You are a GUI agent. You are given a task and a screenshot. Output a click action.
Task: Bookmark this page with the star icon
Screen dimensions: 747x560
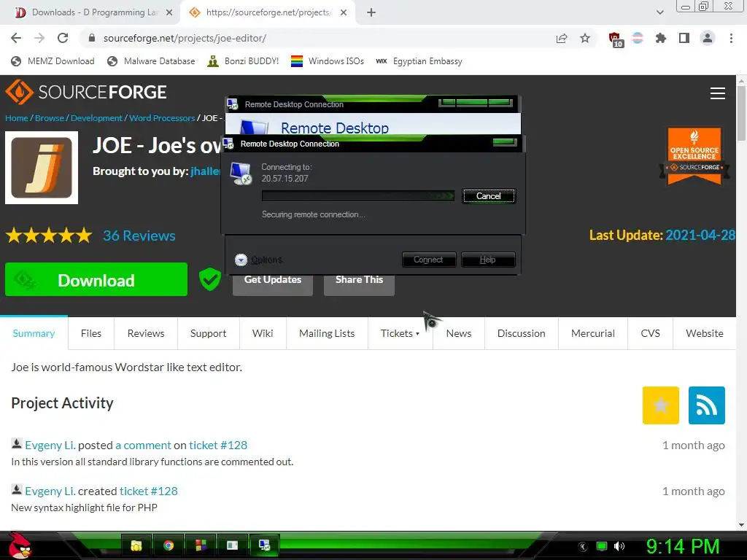(585, 38)
